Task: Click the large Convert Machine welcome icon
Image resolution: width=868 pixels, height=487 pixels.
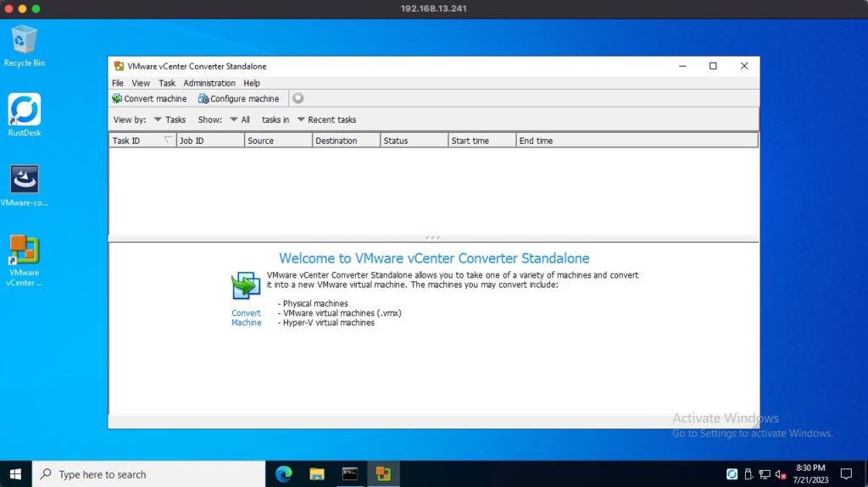Action: [246, 285]
